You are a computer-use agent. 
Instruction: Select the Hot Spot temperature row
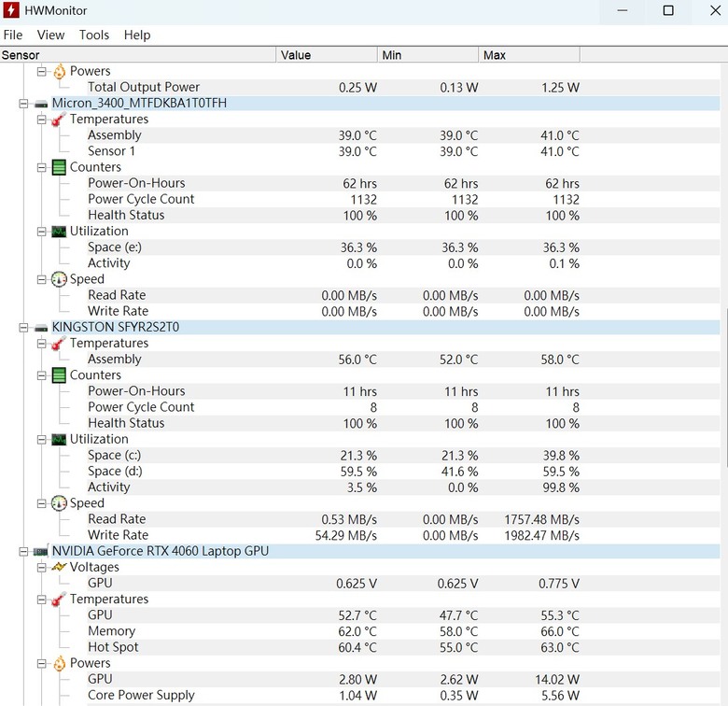pos(403,647)
